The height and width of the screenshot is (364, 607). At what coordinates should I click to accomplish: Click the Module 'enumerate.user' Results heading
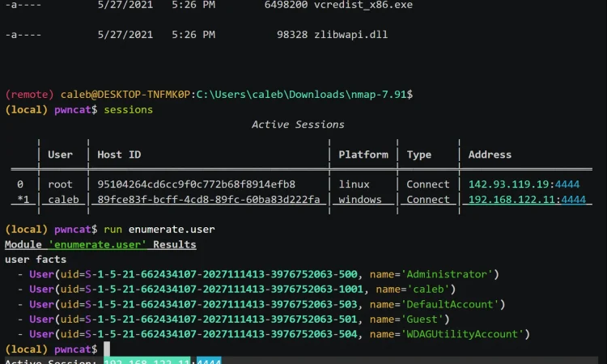(x=100, y=244)
